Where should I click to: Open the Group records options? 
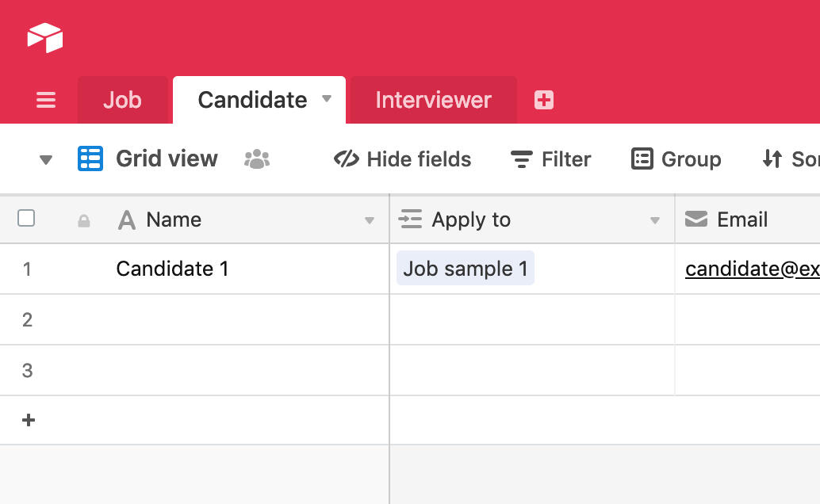click(x=676, y=159)
